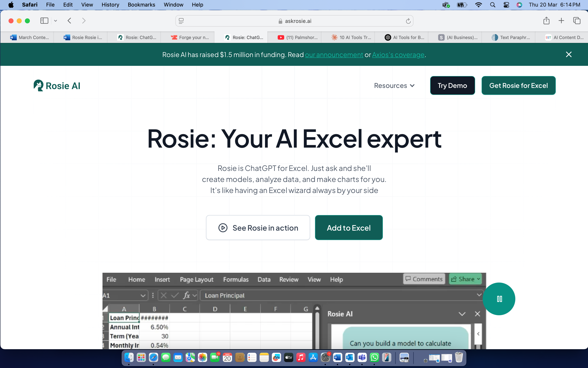The image size is (588, 368).
Task: Open System Settings from the Dock
Action: point(325,357)
